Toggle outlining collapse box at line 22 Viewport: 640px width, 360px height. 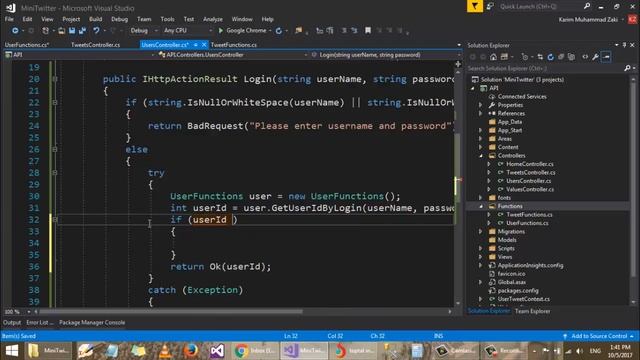coord(55,102)
